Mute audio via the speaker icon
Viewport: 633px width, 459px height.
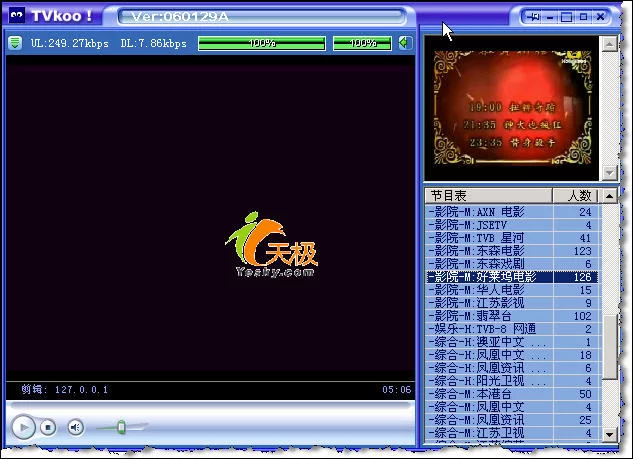coord(75,427)
